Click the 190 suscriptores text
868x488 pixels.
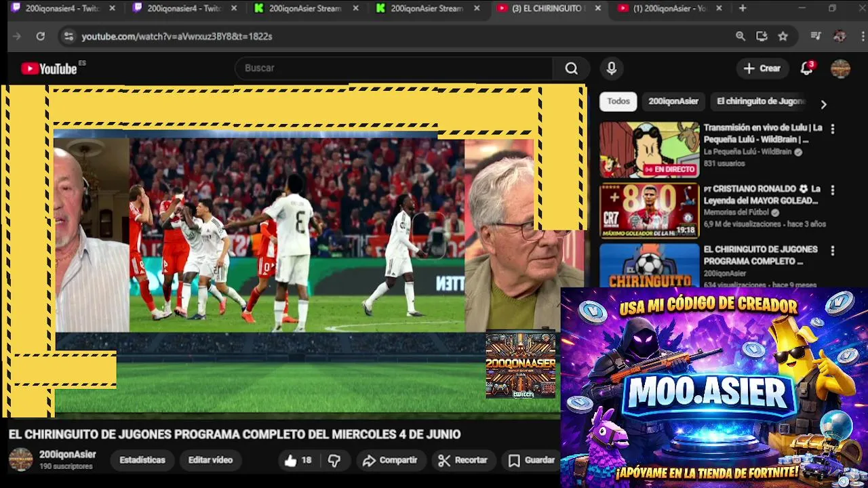click(x=66, y=467)
